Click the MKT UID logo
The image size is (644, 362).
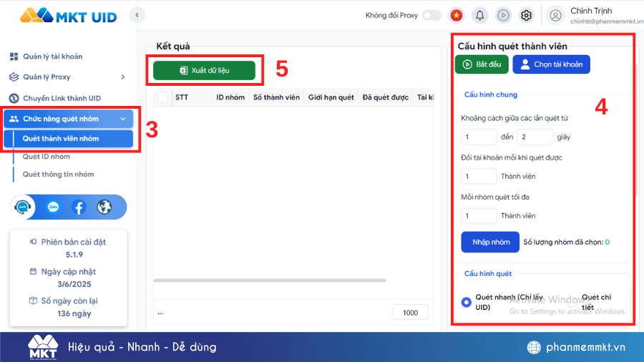pyautogui.click(x=69, y=16)
